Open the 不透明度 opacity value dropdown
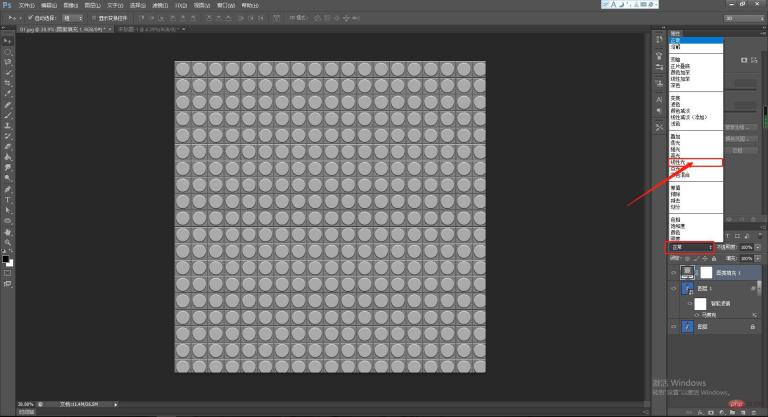 click(x=759, y=246)
